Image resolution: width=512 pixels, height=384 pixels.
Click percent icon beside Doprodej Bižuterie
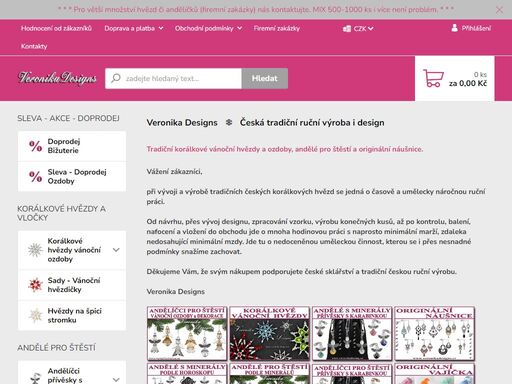coord(36,146)
